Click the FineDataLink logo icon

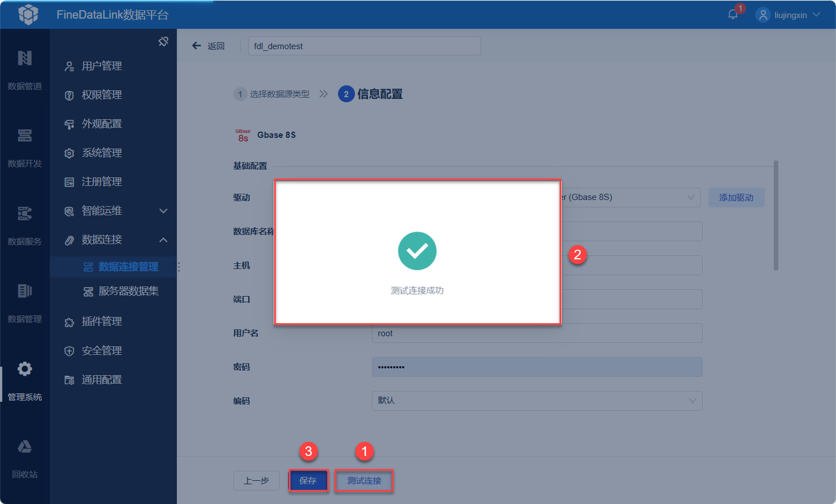(x=28, y=15)
